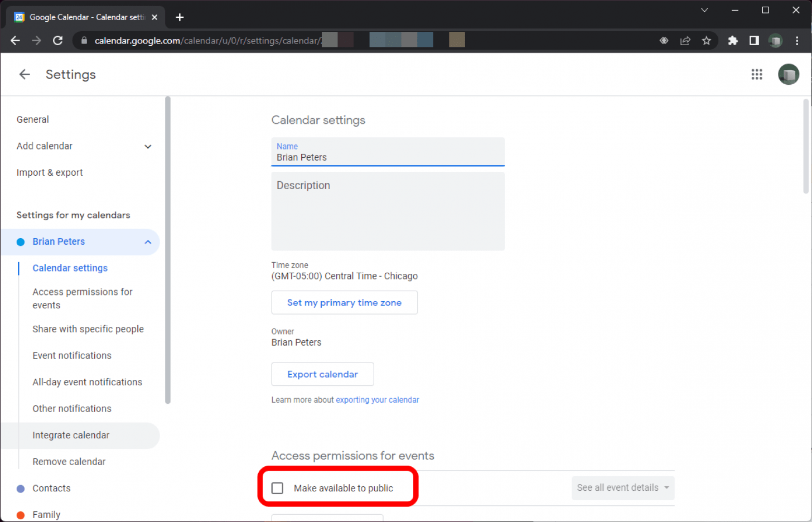
Task: Go to Access permissions for events
Action: (x=83, y=298)
